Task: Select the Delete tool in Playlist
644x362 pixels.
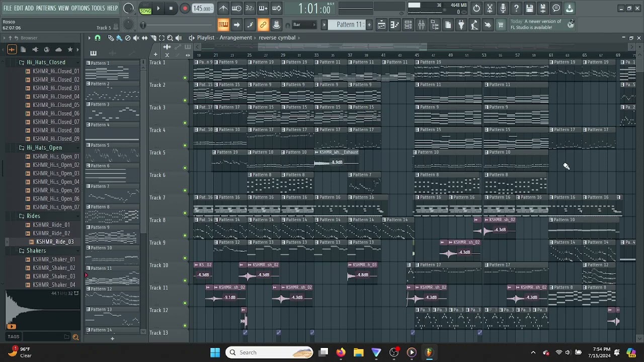Action: [128, 38]
